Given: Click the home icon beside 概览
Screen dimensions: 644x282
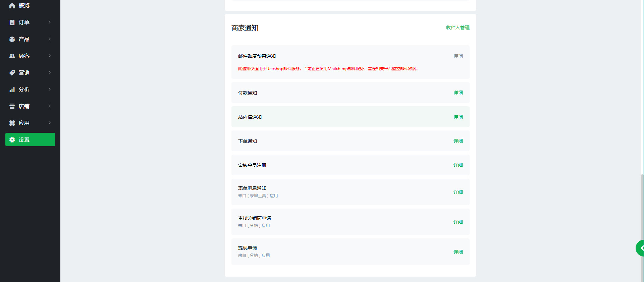Looking at the screenshot, I should pyautogui.click(x=12, y=6).
